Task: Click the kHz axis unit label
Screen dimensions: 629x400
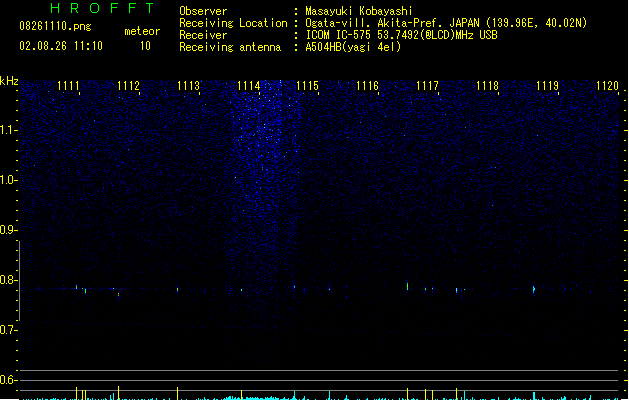Action: tap(9, 81)
